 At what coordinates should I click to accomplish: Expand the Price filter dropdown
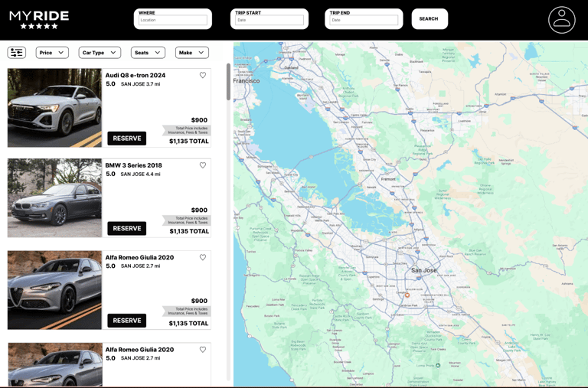pos(52,53)
